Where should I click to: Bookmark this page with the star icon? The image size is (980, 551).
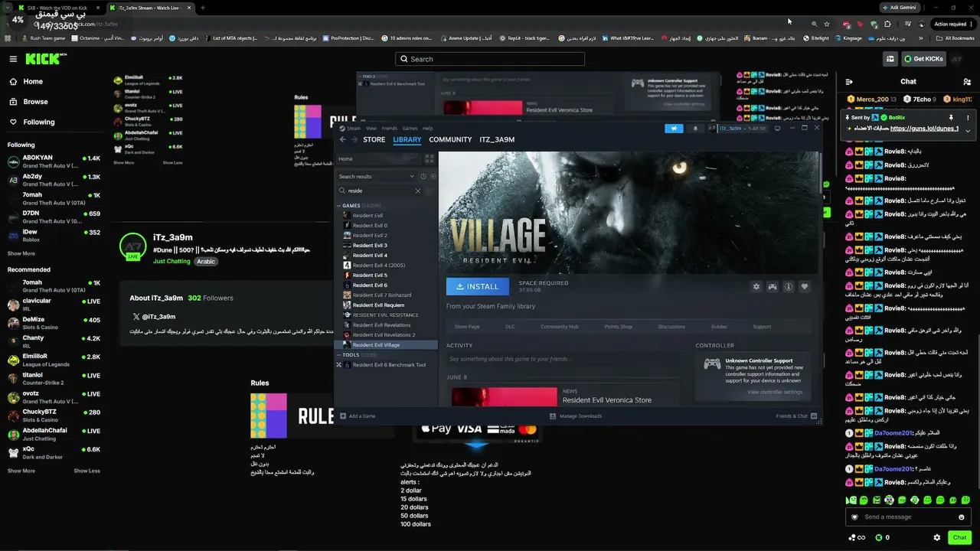pos(827,24)
